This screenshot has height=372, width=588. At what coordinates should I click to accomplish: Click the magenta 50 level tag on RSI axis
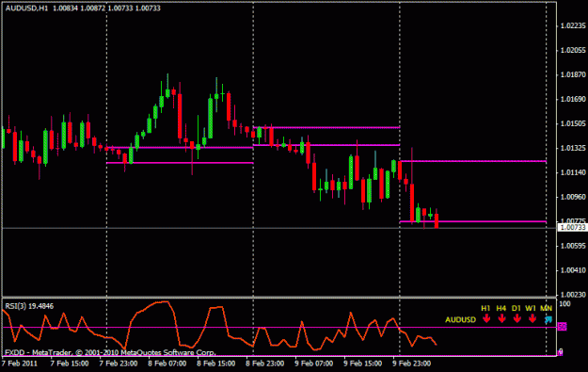[x=562, y=327]
